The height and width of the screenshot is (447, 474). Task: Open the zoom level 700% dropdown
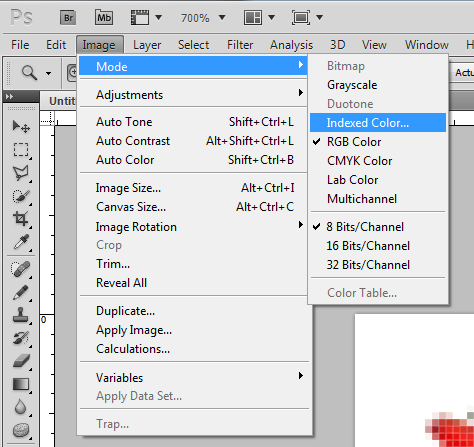pyautogui.click(x=222, y=17)
